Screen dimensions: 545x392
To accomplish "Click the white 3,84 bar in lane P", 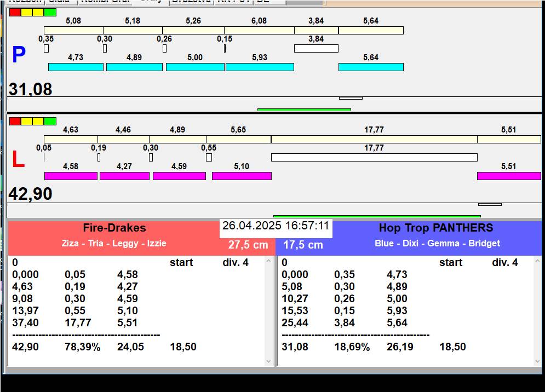I will click(x=316, y=49).
